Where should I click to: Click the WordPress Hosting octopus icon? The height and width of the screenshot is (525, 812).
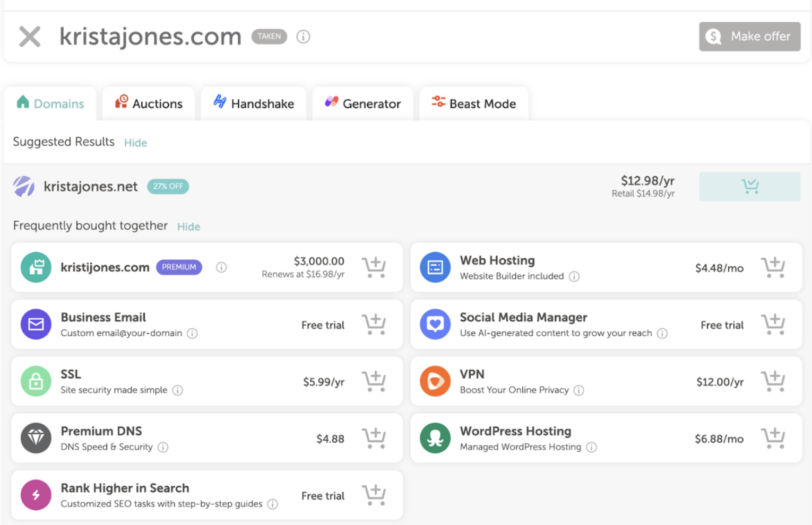point(435,438)
